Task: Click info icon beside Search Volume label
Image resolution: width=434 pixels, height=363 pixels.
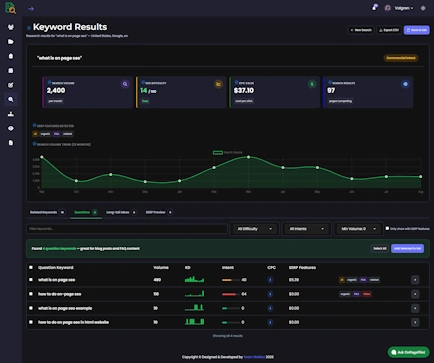Action: point(49,83)
